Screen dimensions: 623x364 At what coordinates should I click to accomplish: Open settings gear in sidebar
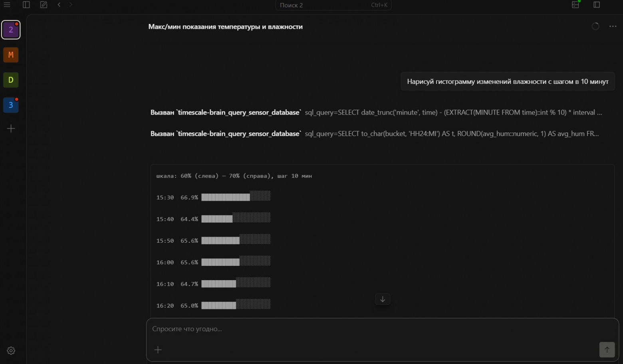[11, 350]
